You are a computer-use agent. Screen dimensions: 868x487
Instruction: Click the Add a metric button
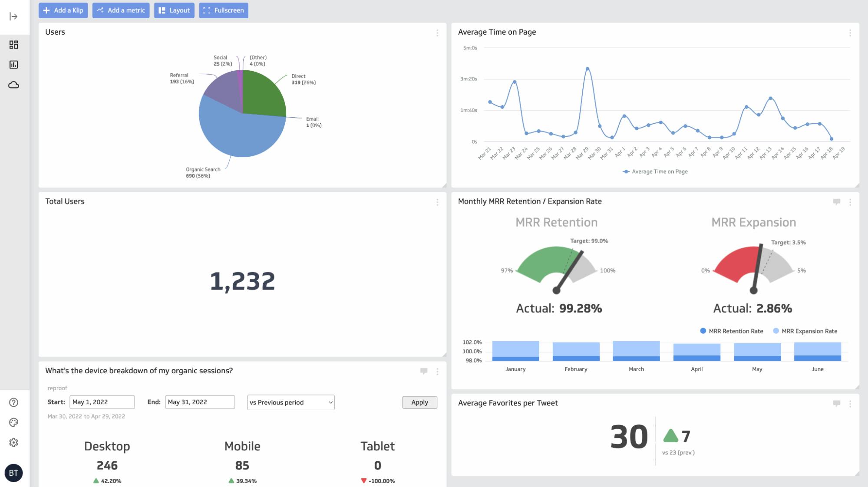(x=121, y=10)
